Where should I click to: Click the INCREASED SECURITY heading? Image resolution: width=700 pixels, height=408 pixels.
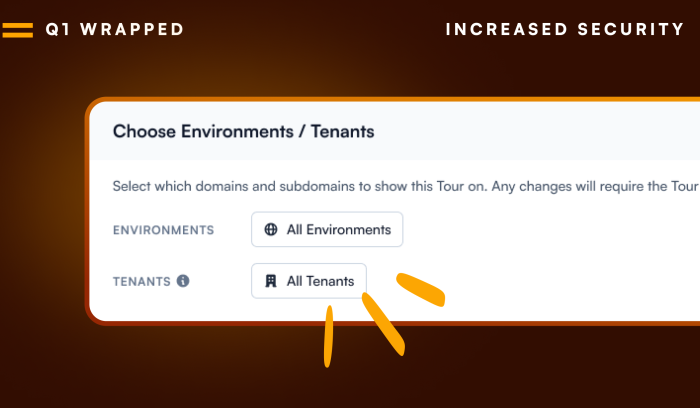coord(565,29)
